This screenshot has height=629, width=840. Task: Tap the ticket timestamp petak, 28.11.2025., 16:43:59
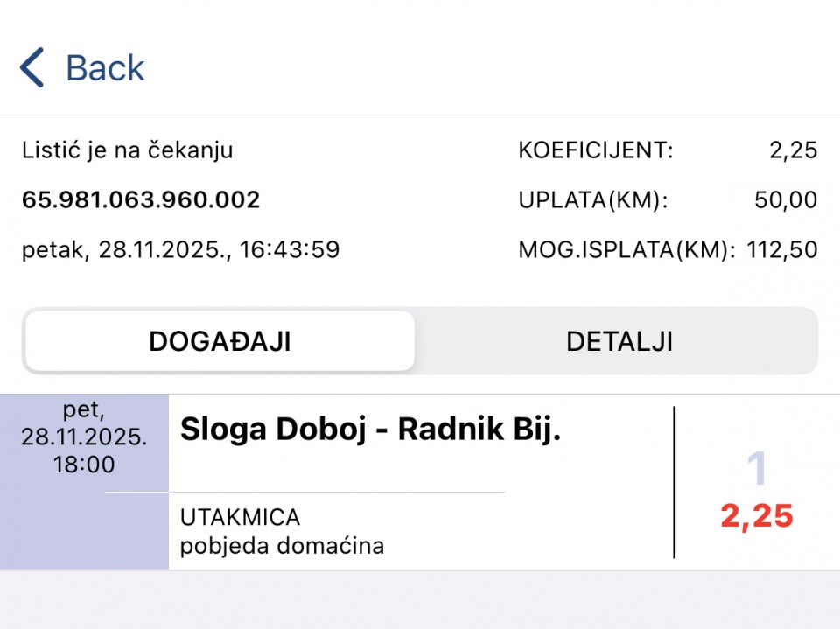(x=180, y=250)
